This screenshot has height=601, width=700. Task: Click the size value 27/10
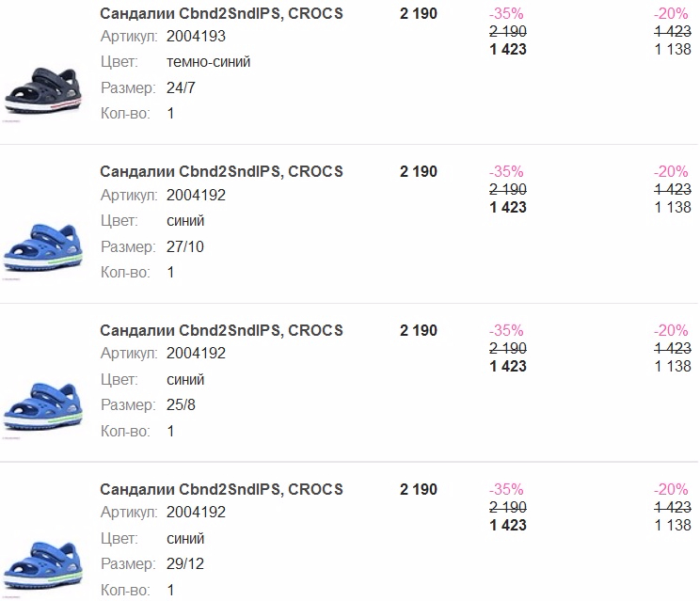[184, 246]
